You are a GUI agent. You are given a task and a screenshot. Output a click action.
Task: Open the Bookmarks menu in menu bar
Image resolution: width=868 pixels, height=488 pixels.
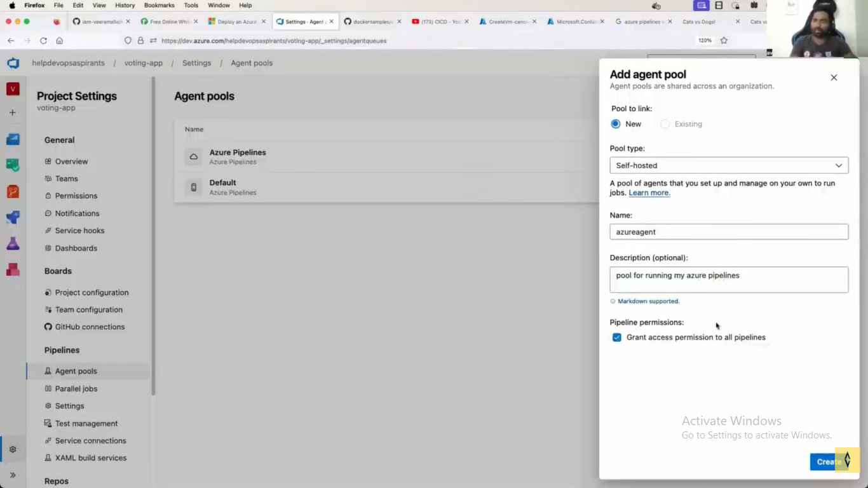pyautogui.click(x=159, y=5)
